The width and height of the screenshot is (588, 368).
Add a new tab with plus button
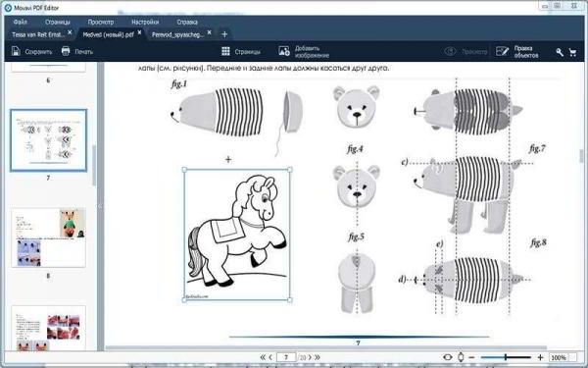[x=224, y=34]
